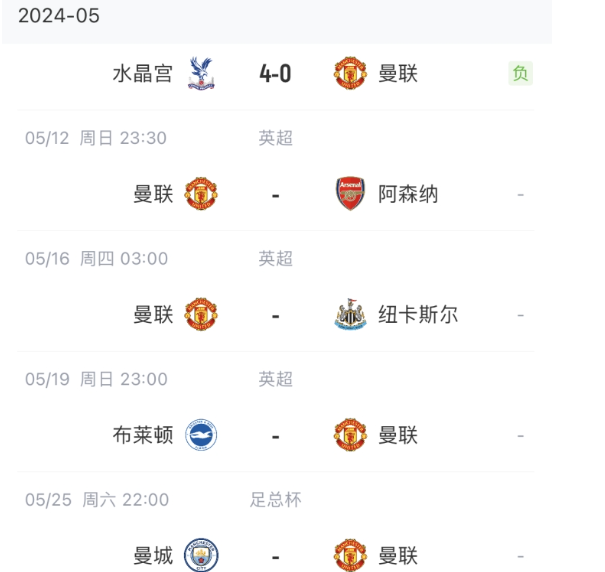Screen dimensions: 605x572
Task: Click Manchester United crest in the Arsenal fixture
Action: click(201, 194)
